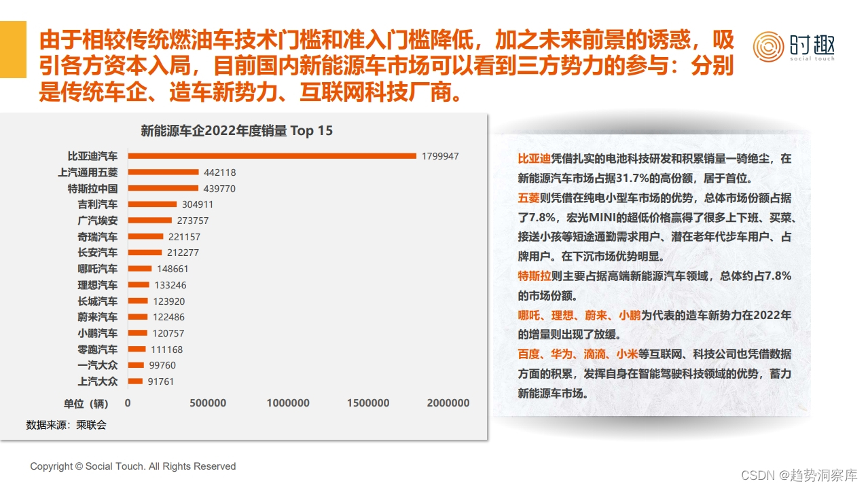The height and width of the screenshot is (488, 868).
Task: Click the unit label 单位（辆）
Action: (86, 403)
